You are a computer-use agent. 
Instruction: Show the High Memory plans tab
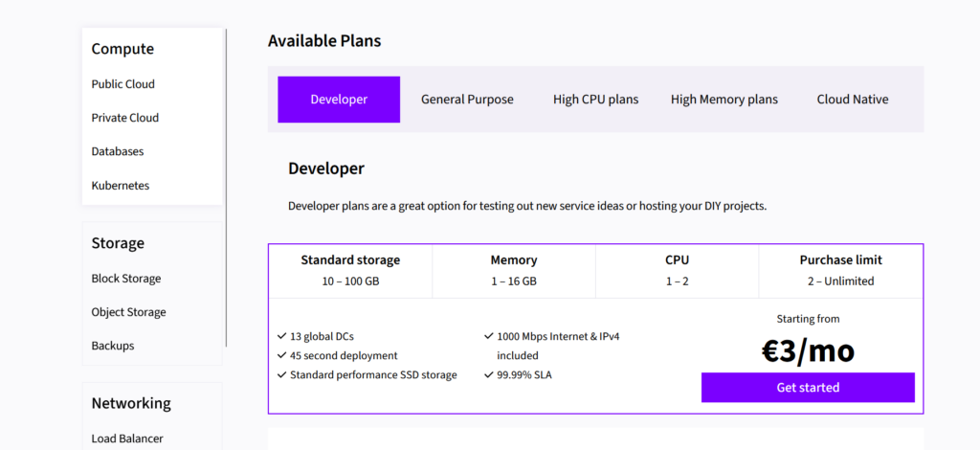click(x=724, y=100)
